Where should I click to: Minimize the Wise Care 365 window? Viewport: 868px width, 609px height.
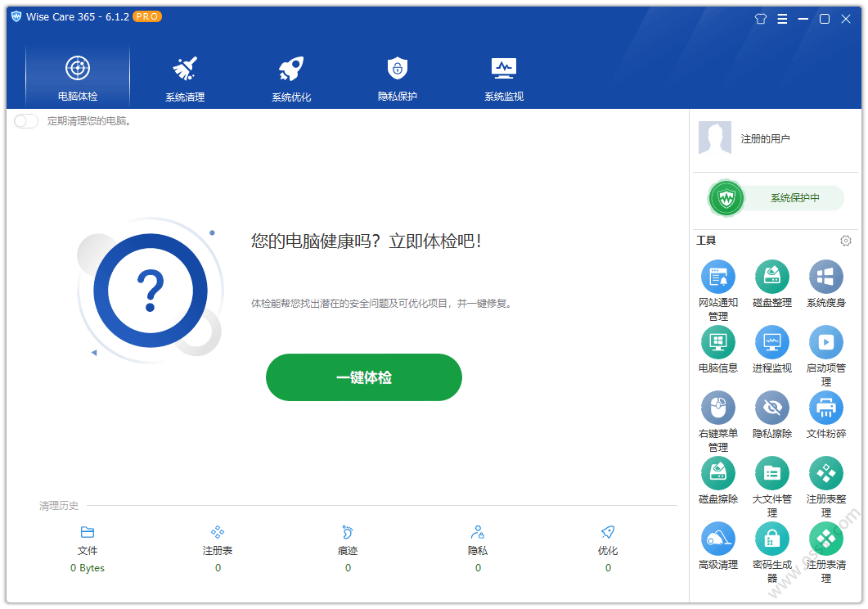click(803, 19)
